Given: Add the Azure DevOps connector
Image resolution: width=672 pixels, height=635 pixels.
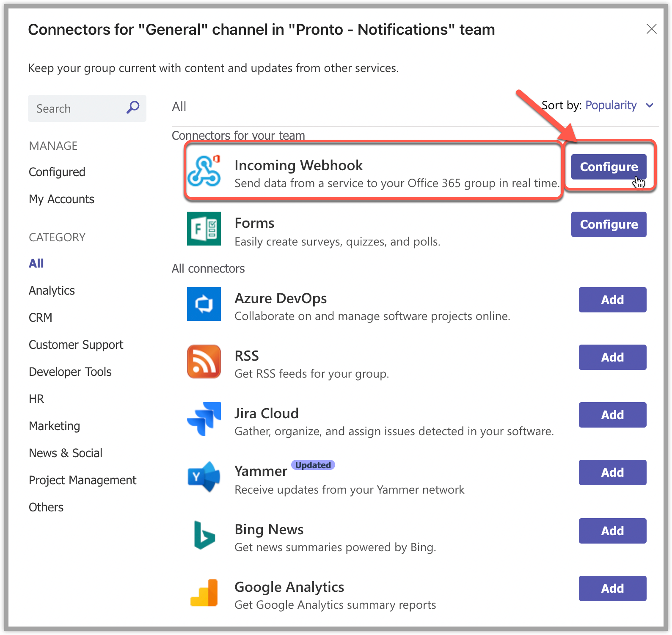Looking at the screenshot, I should 613,300.
